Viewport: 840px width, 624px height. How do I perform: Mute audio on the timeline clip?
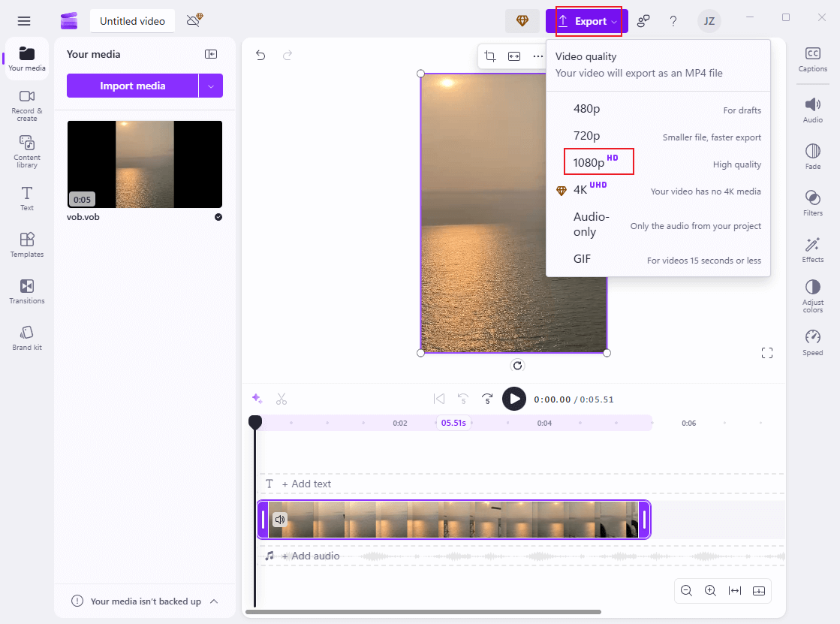pyautogui.click(x=279, y=519)
